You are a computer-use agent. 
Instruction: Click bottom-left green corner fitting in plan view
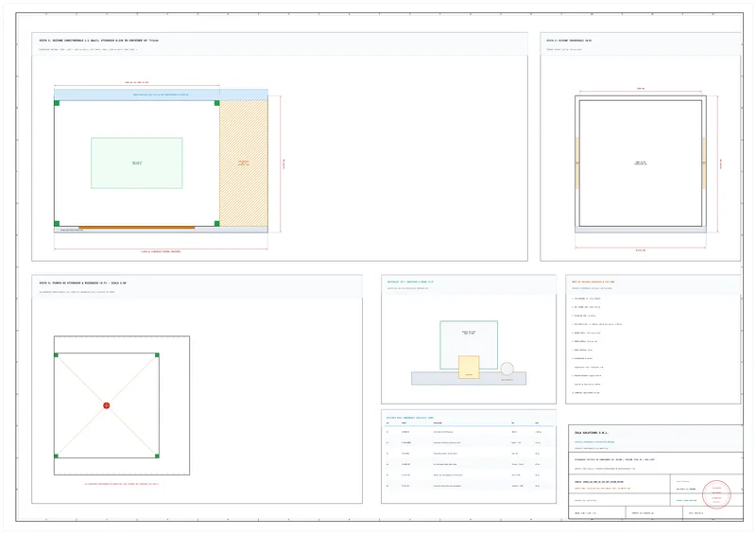pyautogui.click(x=56, y=456)
